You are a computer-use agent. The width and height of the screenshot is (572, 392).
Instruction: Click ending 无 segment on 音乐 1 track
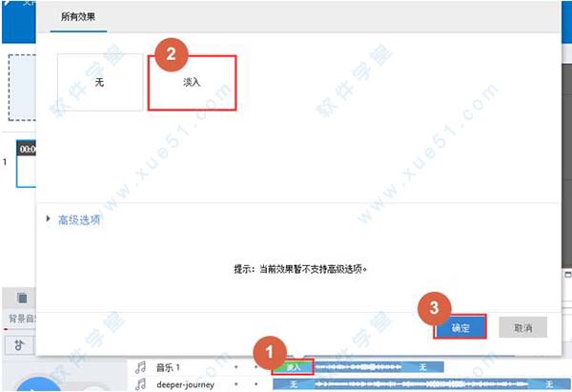point(420,367)
